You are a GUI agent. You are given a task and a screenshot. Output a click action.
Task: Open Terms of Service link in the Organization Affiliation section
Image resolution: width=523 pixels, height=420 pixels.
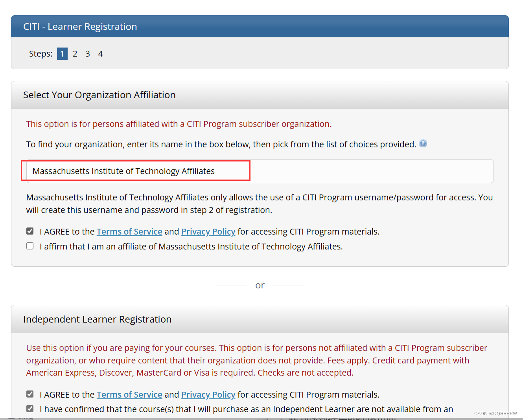[129, 231]
